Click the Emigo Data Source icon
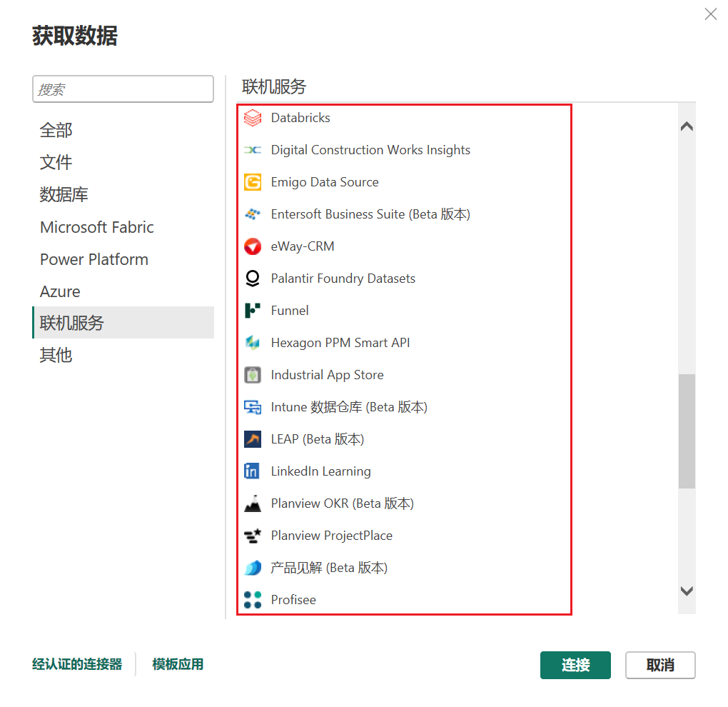Viewport: 728px width, 707px height. tap(253, 182)
